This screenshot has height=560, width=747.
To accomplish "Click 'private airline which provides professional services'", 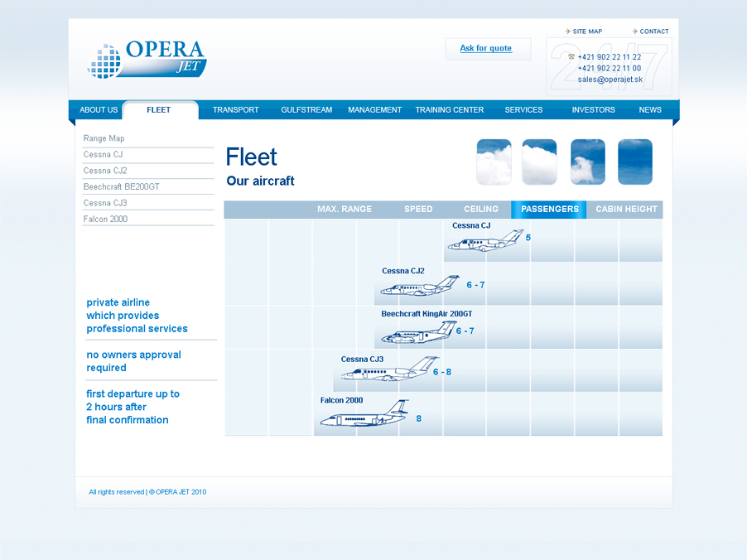I will (x=137, y=316).
